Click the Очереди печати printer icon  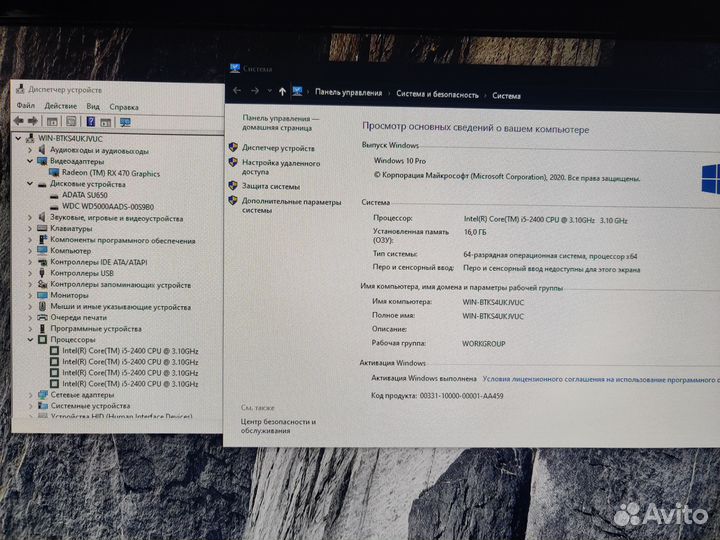click(42, 317)
